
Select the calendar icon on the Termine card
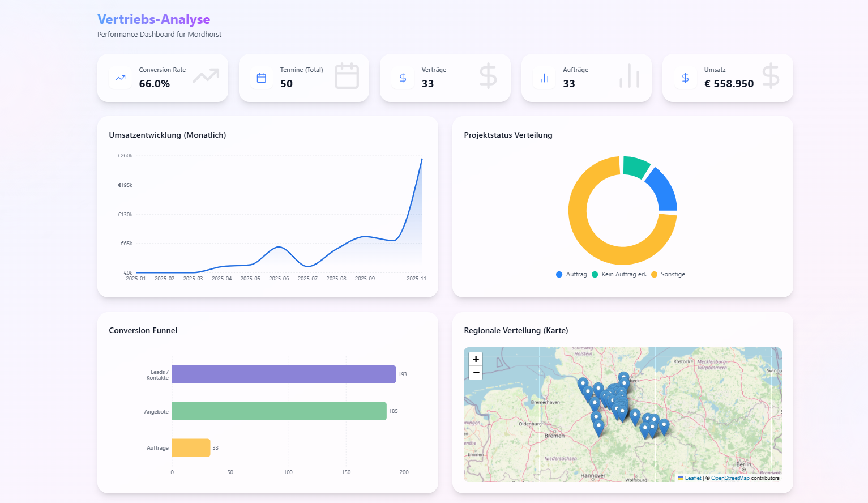(x=261, y=76)
